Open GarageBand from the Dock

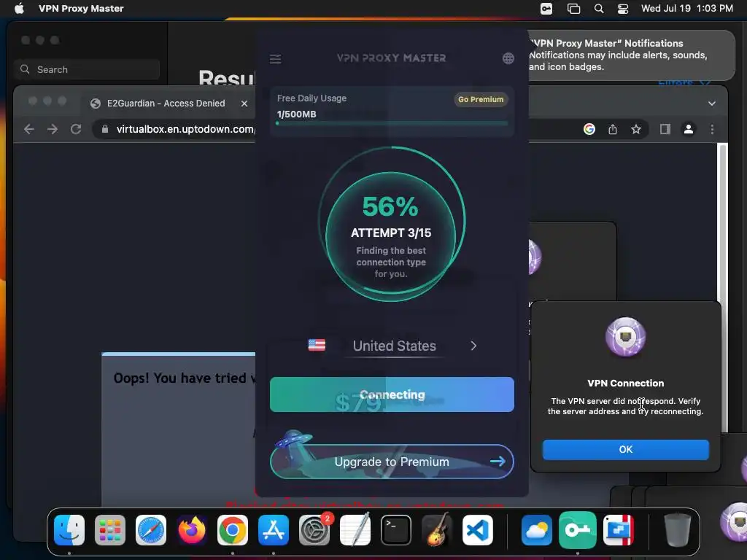(437, 529)
